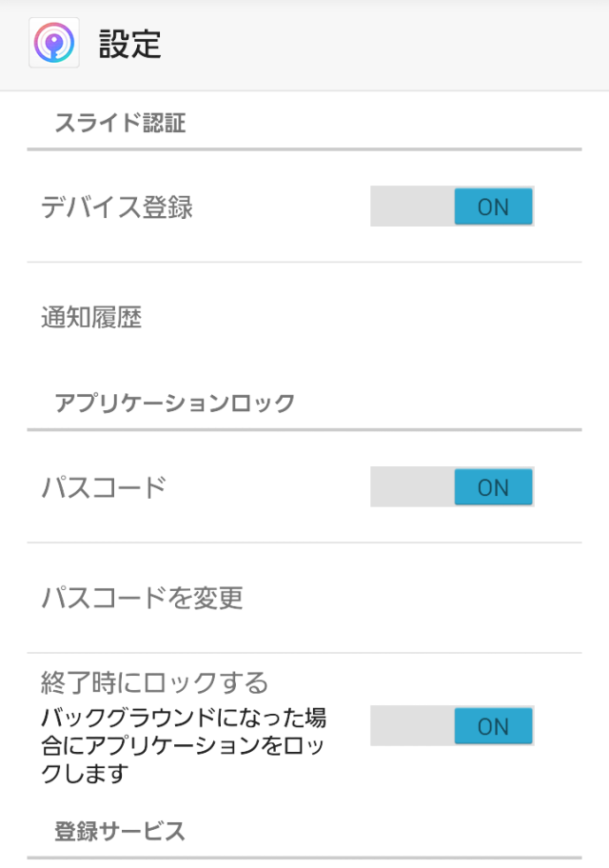The image size is (609, 868).
Task: Click divider line under スライド認証 header
Action: coord(304,149)
